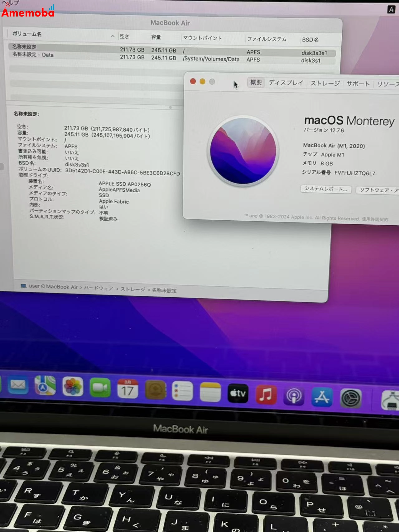Screen dimensions: 399x532
Task: Switch to the サポート tab
Action: click(x=358, y=84)
